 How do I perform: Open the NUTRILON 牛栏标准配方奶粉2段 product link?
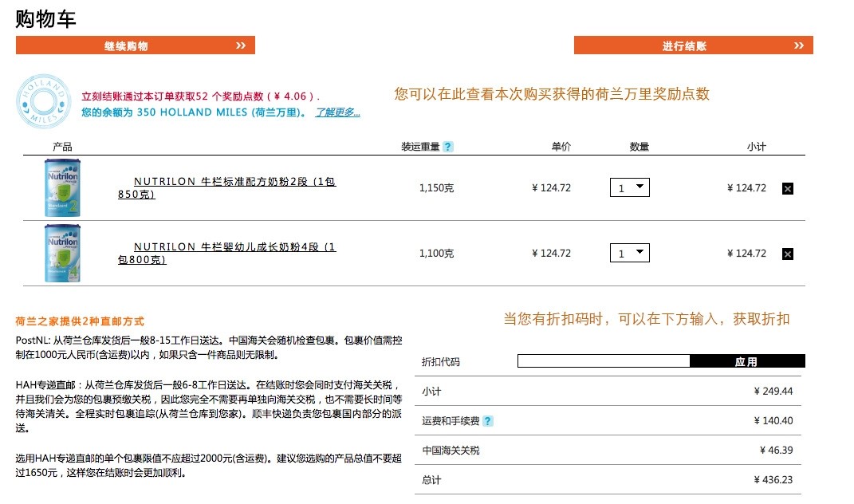tap(226, 187)
